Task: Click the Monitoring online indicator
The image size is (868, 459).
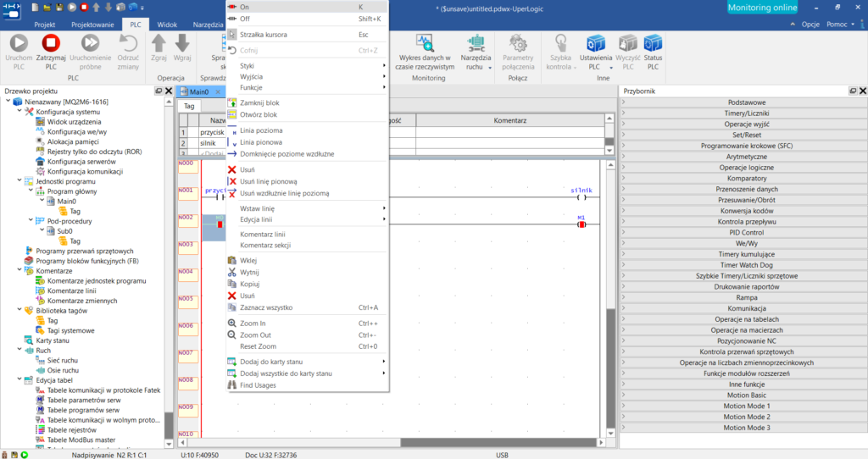Action: click(x=762, y=7)
